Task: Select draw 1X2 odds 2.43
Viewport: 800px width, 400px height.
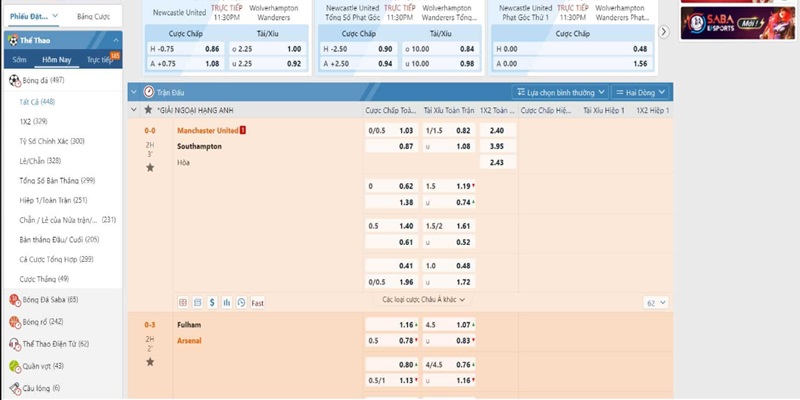Action: coord(497,162)
